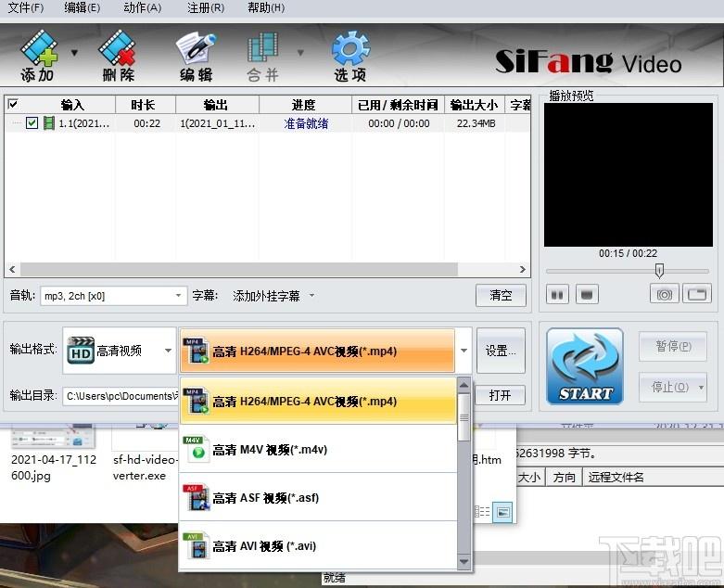
Task: Toggle the select-all checkbox in the list header
Action: [13, 105]
